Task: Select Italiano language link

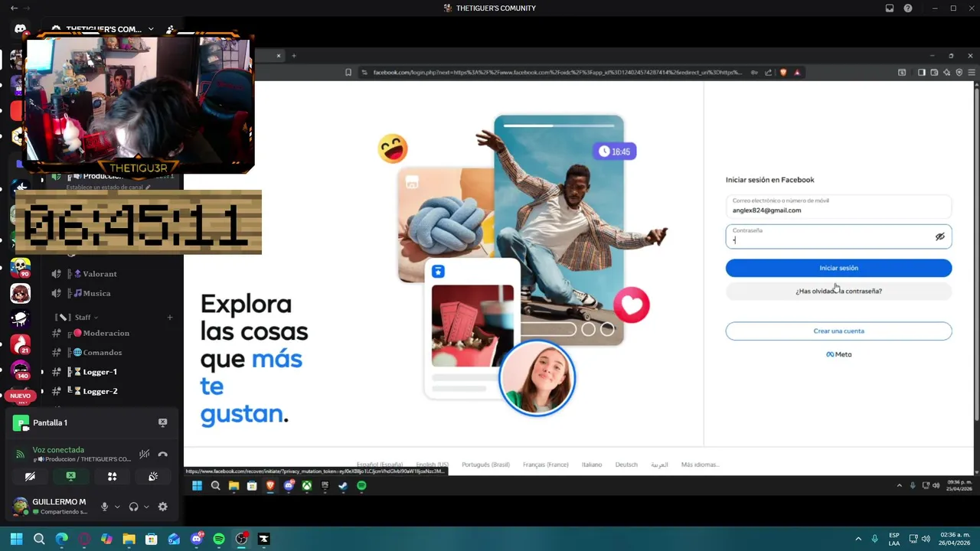Action: (592, 465)
